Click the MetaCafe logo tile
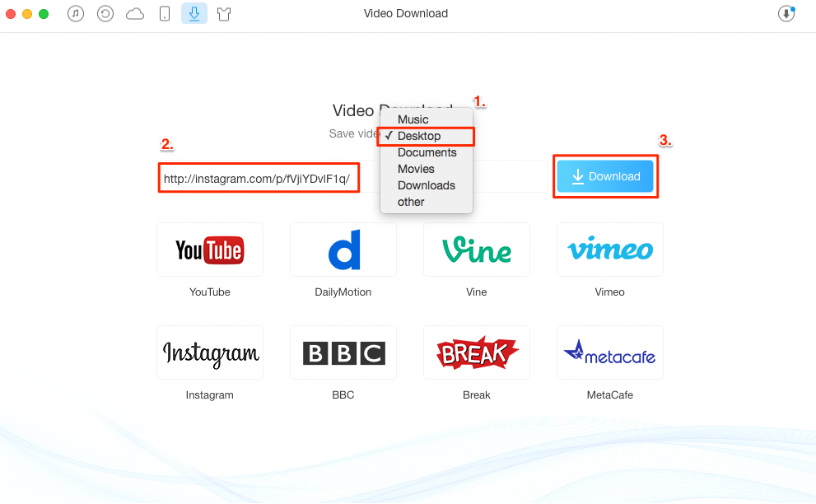816x504 pixels. [610, 352]
